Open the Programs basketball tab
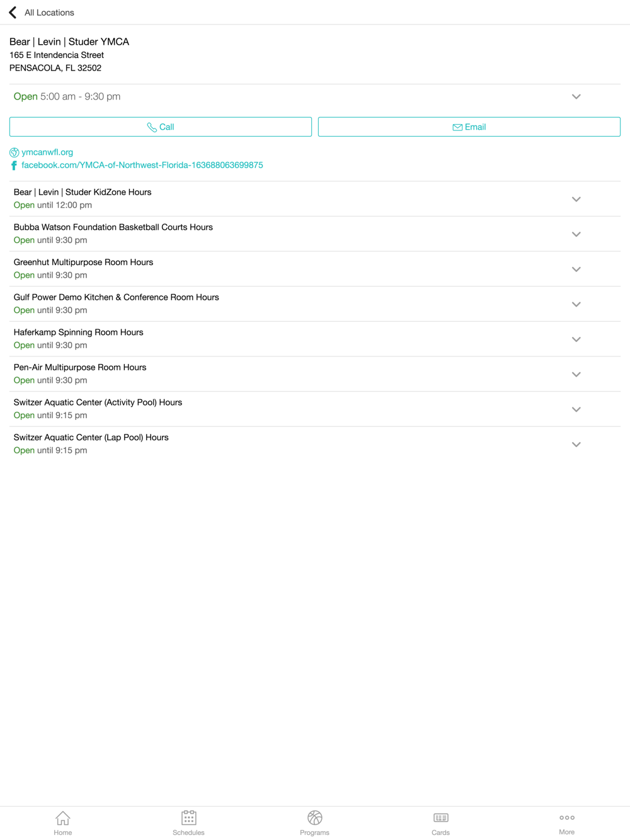The image size is (630, 840). pos(315,823)
